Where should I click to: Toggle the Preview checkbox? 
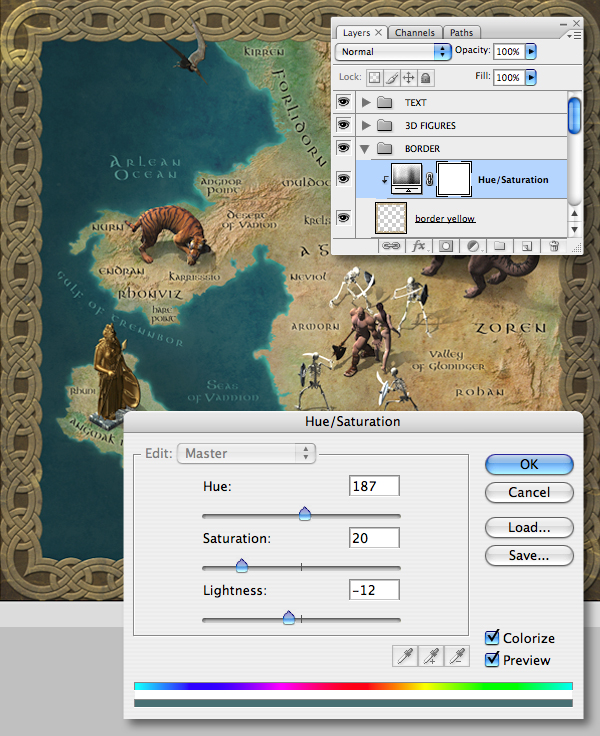pyautogui.click(x=492, y=659)
